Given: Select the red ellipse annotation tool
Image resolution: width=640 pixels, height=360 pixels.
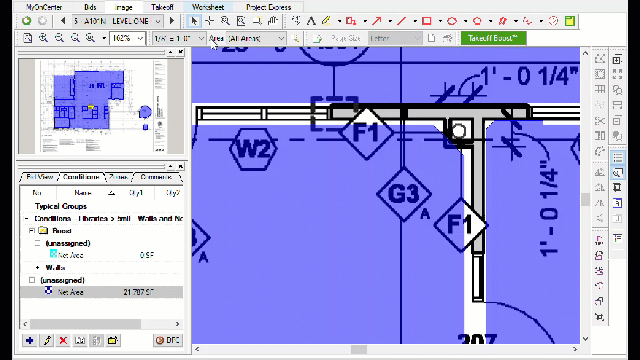Looking at the screenshot, I should 452,21.
